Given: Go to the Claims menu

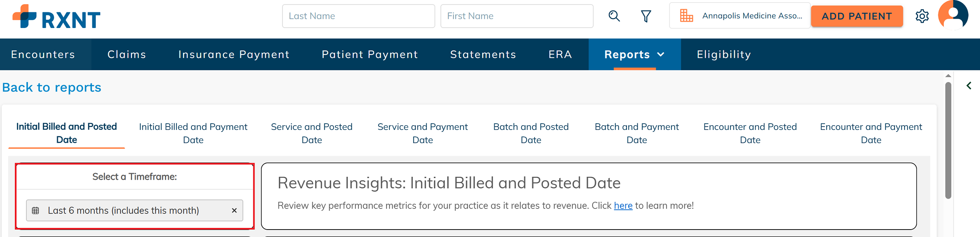Looking at the screenshot, I should pos(127,54).
